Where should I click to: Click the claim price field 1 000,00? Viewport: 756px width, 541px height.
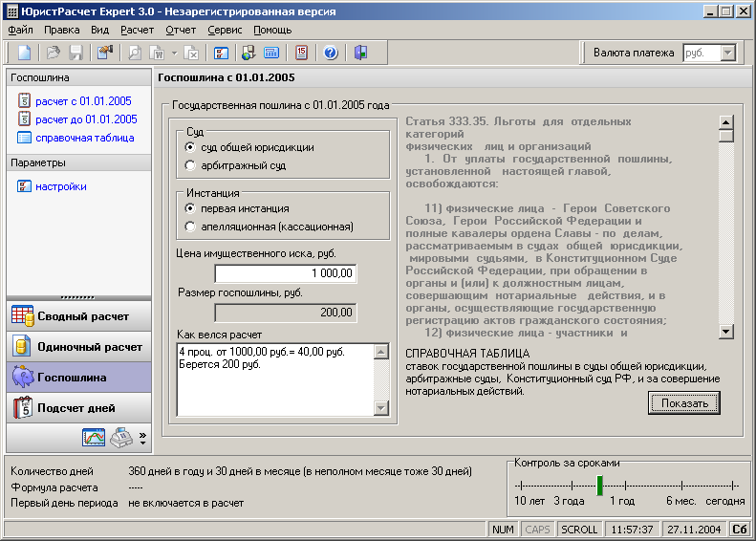coord(286,273)
